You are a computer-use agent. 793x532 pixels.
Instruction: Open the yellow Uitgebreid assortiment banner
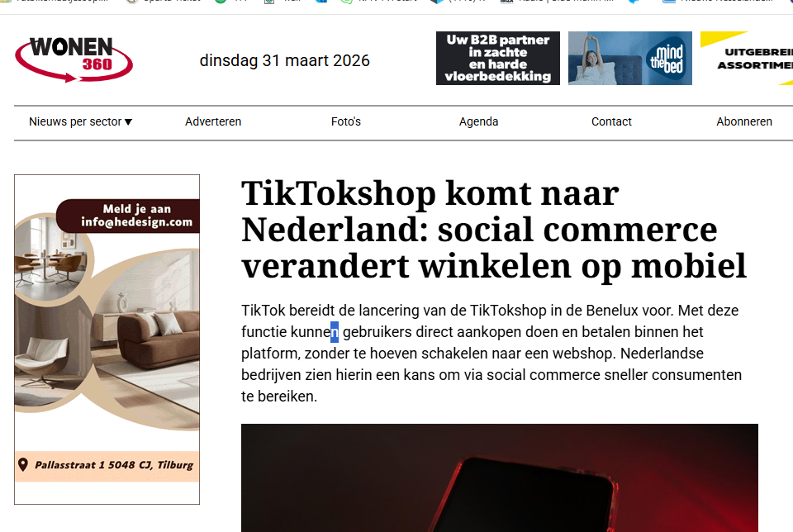pos(747,58)
